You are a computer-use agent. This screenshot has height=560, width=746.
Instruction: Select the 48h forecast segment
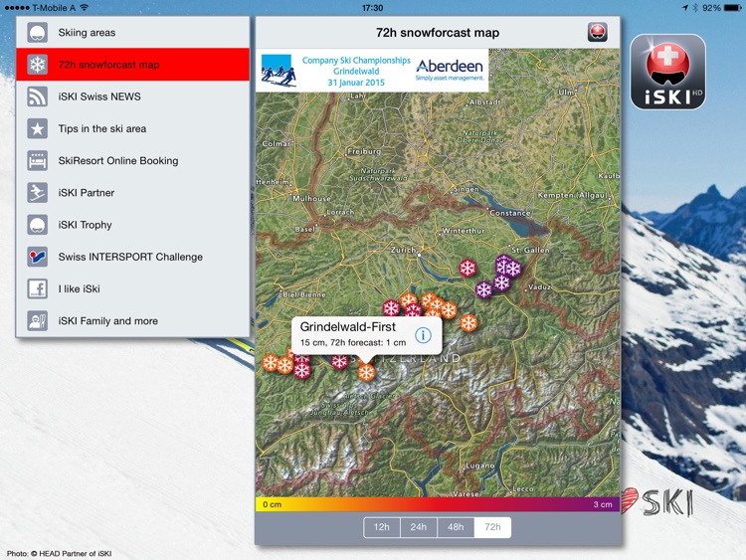click(x=456, y=527)
